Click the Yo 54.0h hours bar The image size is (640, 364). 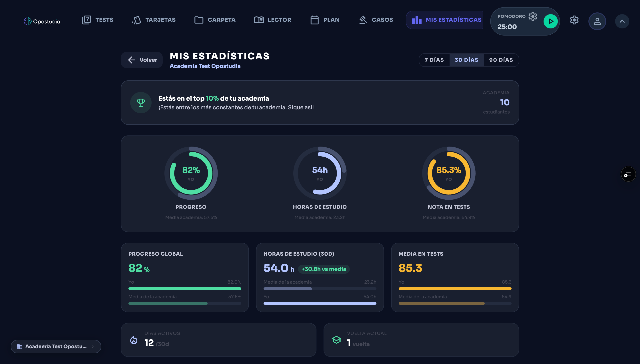[320, 304]
